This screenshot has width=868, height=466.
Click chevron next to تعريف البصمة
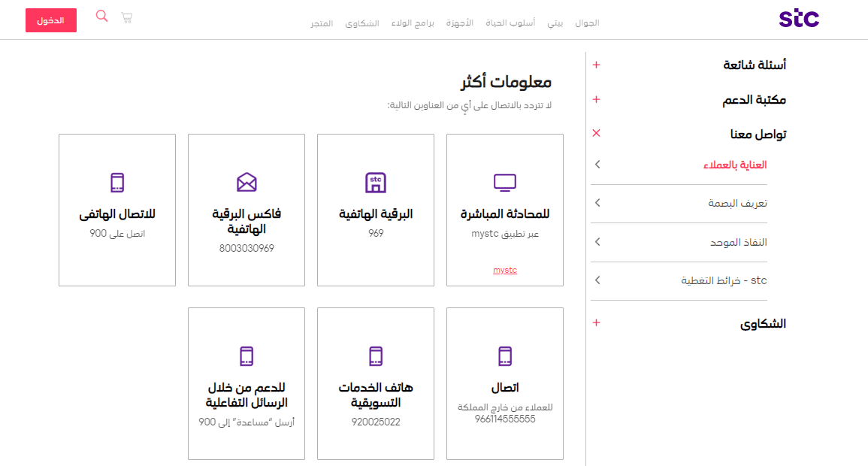tap(597, 203)
